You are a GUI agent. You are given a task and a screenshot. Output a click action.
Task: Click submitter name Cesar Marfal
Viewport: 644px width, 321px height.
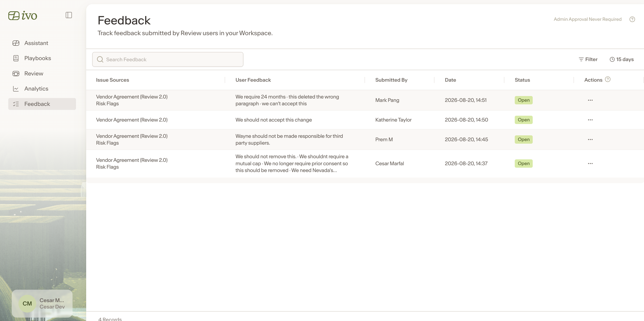[x=389, y=163]
